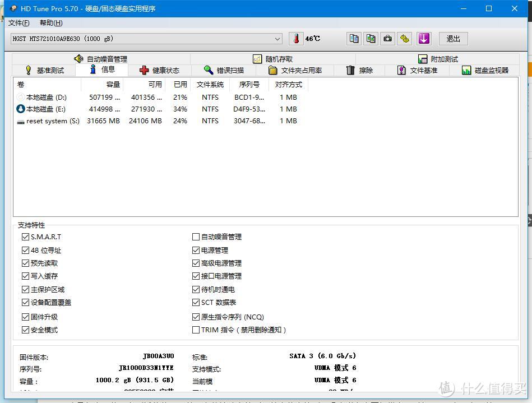Click the 已用 column header
The width and height of the screenshot is (532, 403).
click(178, 85)
